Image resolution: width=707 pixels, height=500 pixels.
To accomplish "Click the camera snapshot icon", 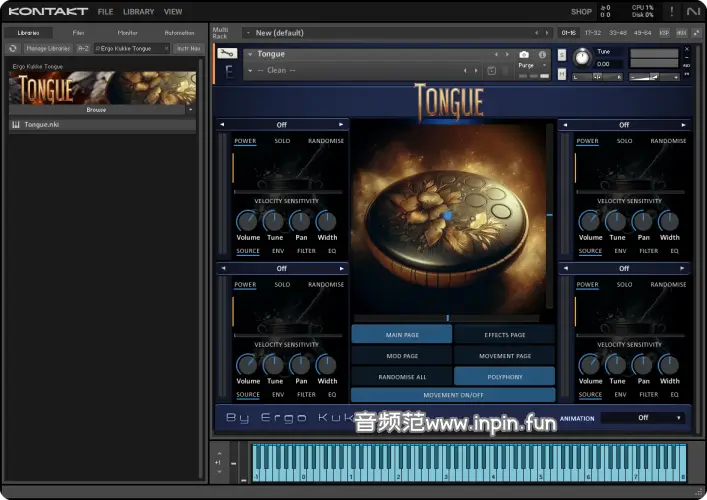I will point(524,55).
